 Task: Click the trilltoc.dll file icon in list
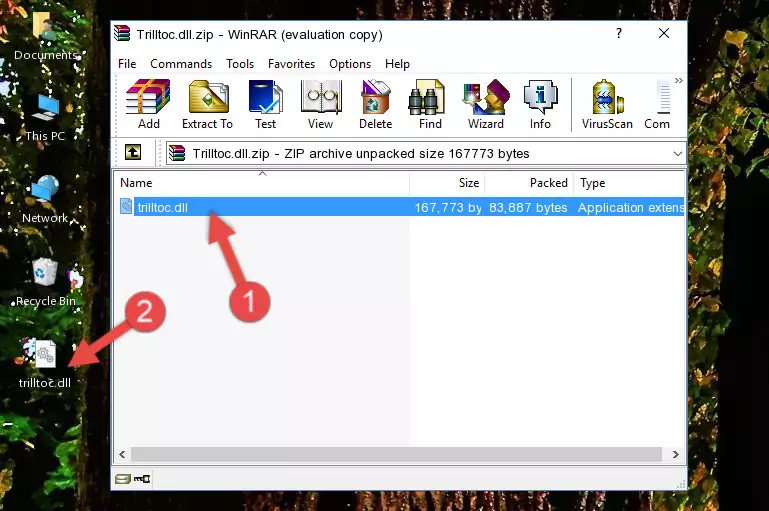126,206
